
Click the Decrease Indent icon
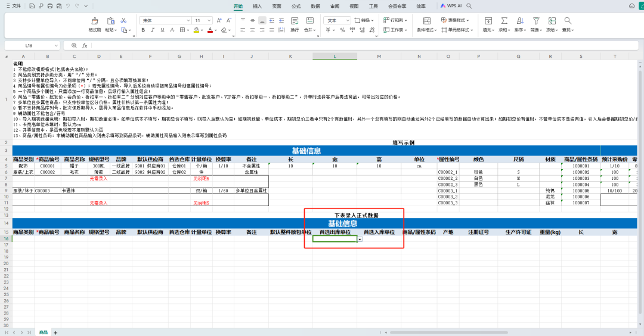point(271,20)
